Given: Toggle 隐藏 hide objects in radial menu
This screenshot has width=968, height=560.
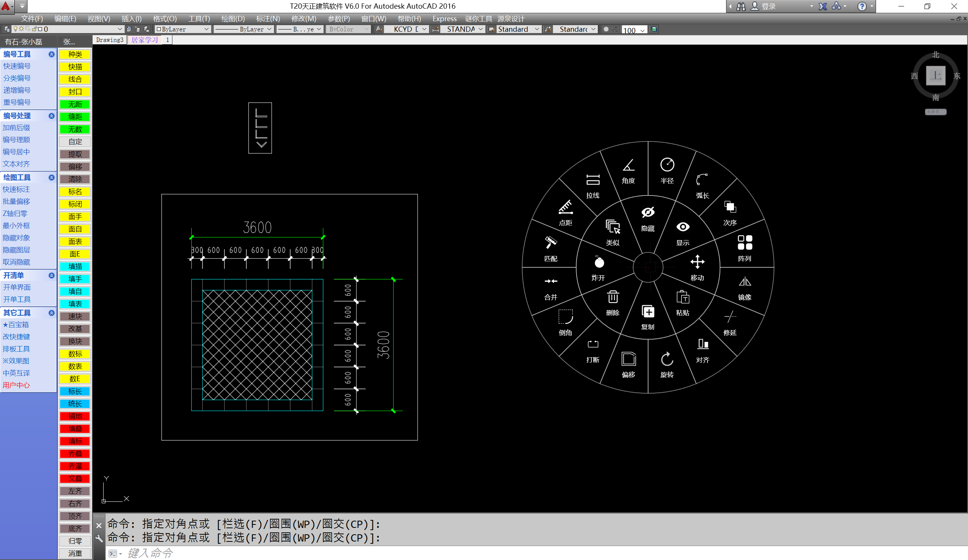Looking at the screenshot, I should [648, 219].
